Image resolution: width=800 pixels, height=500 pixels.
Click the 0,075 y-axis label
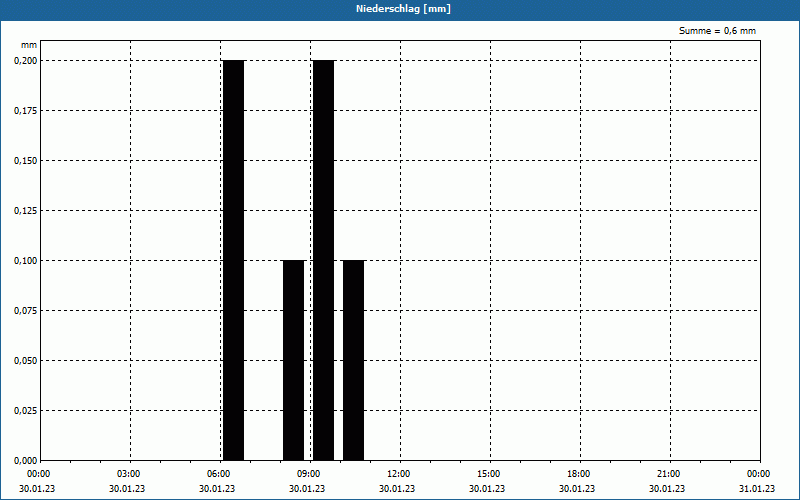click(x=26, y=311)
